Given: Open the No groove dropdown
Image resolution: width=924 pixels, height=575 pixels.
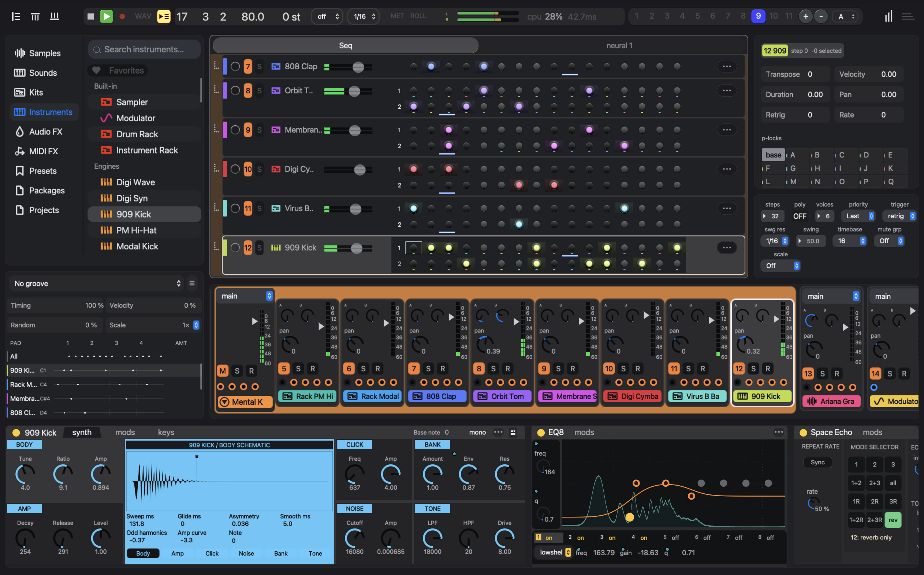Looking at the screenshot, I should pos(97,283).
